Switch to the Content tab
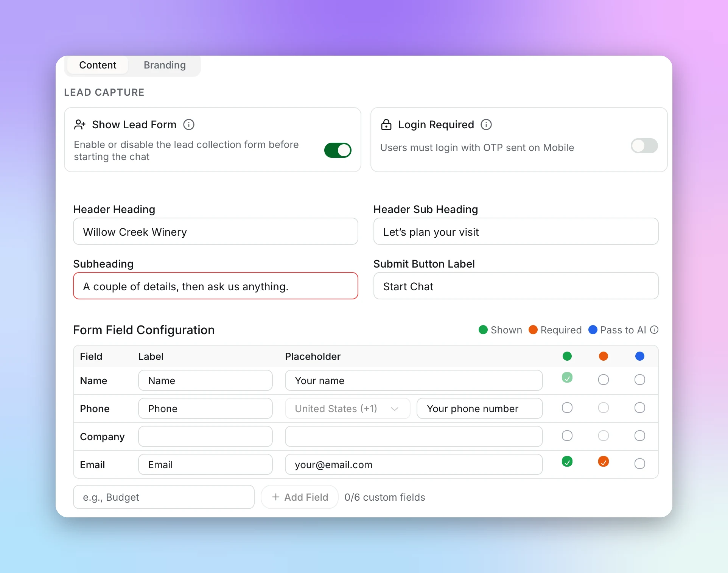Screen dimensions: 728x573 [98, 65]
